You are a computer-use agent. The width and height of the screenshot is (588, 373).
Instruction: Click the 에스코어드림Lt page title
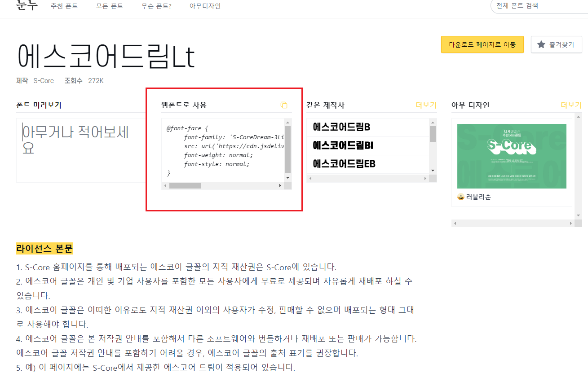click(x=106, y=56)
